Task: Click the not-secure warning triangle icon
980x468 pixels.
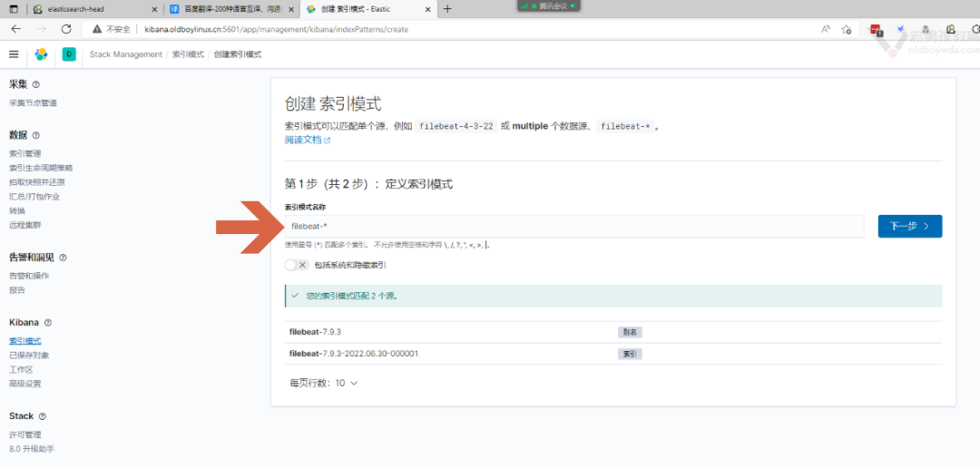Action: (x=96, y=29)
